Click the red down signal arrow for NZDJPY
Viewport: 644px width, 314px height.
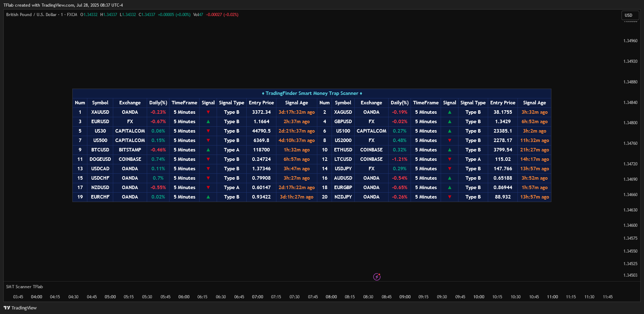point(450,197)
